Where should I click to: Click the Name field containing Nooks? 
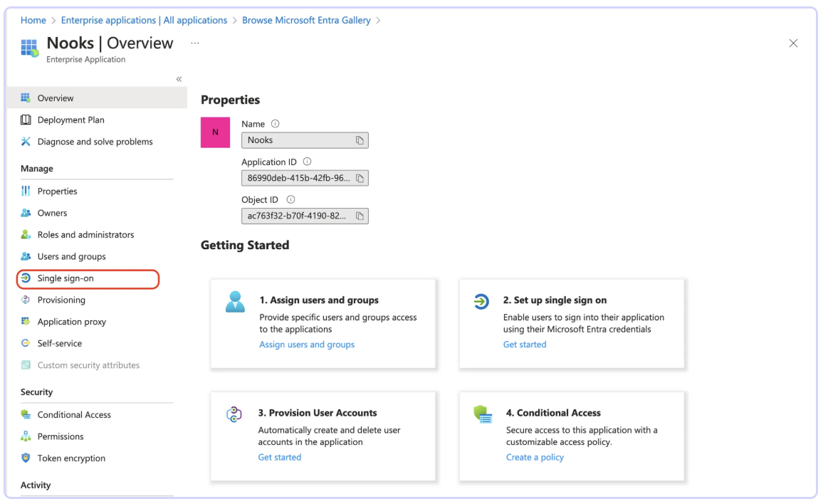[x=305, y=140]
